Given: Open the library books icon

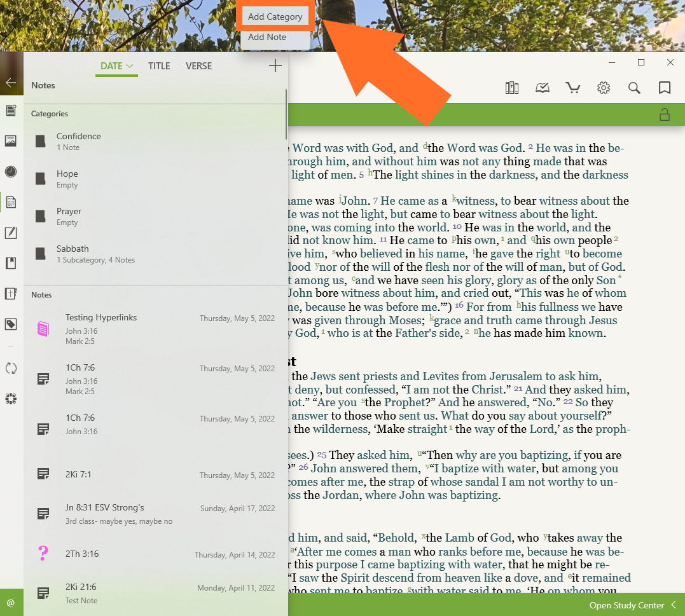Looking at the screenshot, I should pyautogui.click(x=512, y=88).
